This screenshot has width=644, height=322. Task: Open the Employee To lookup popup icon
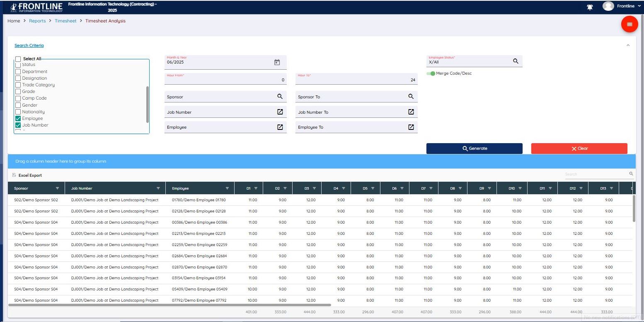click(411, 127)
